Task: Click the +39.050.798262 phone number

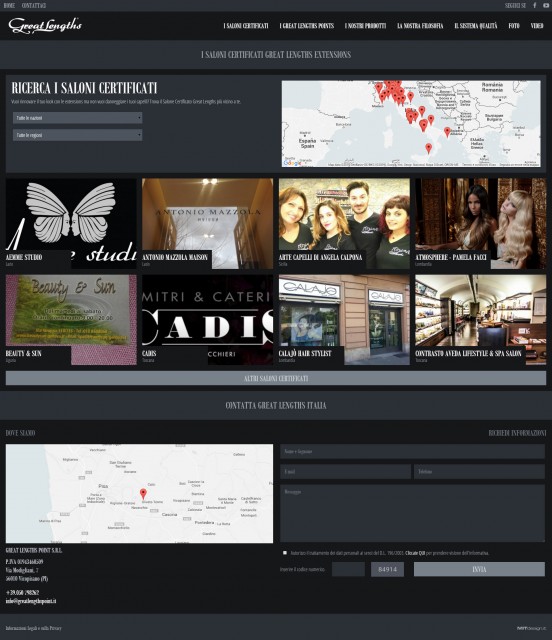Action: (x=22, y=592)
